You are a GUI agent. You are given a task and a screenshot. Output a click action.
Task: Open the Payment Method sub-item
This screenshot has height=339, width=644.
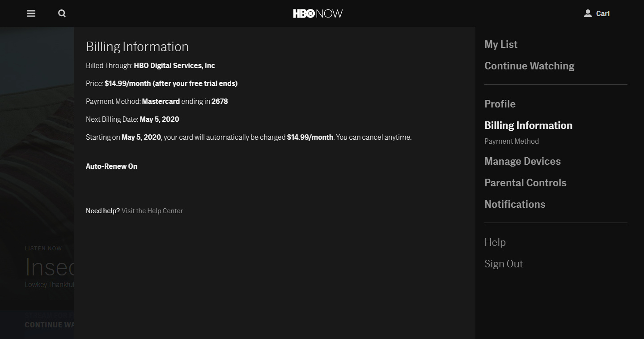[512, 141]
